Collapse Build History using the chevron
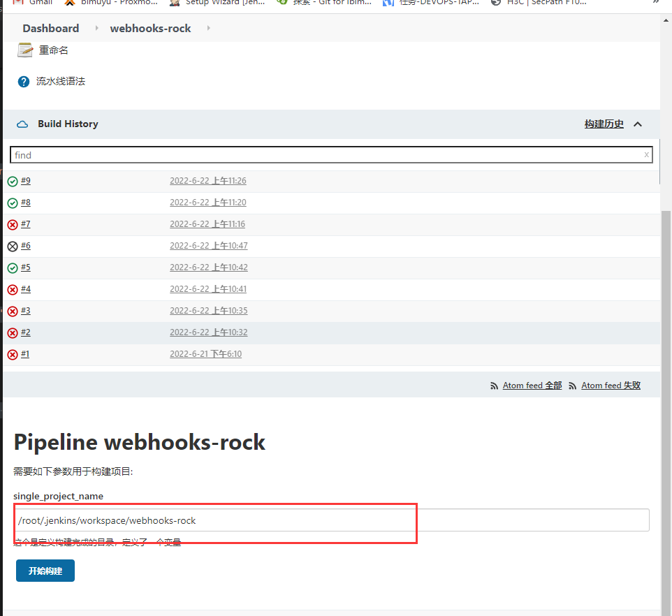 (637, 124)
